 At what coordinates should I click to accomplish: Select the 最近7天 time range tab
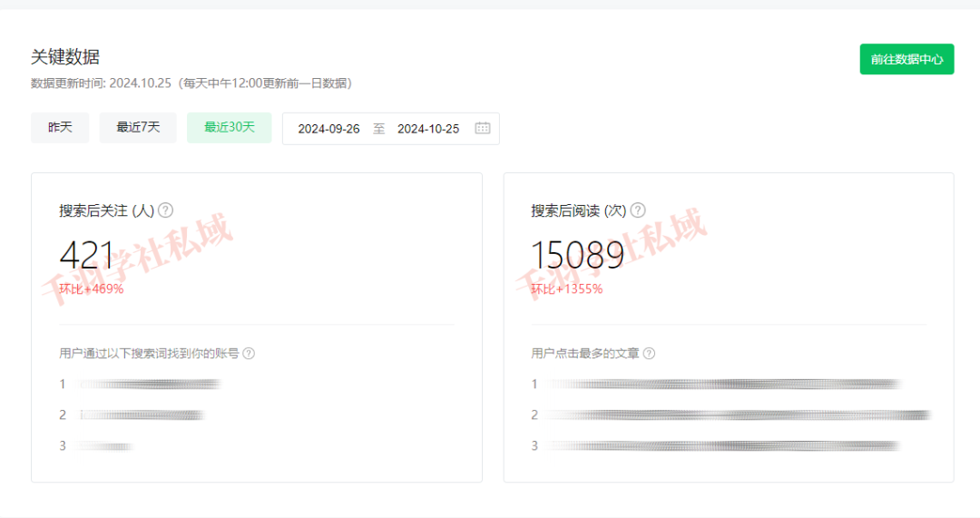[138, 128]
